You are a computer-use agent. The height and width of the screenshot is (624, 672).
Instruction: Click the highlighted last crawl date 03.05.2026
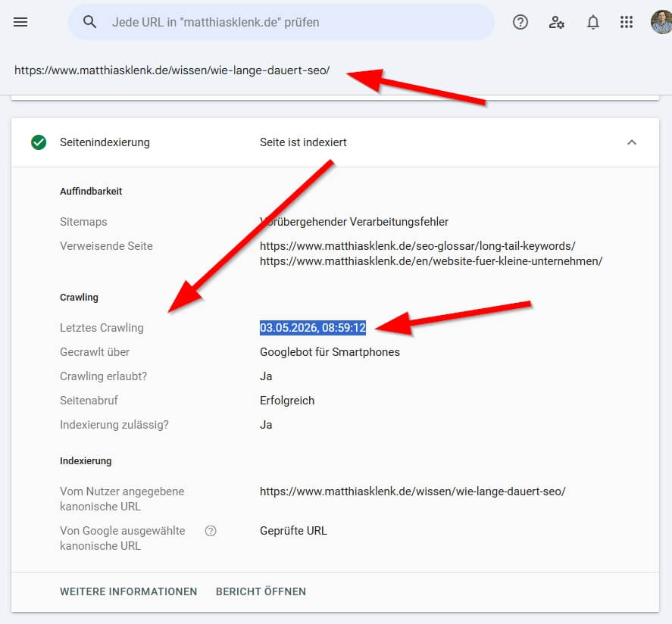[313, 328]
